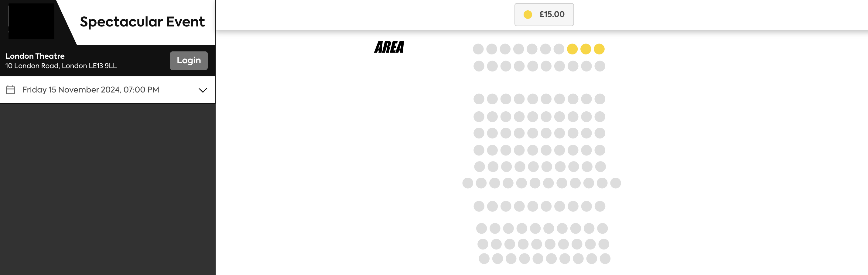Click the black event logo image

(x=31, y=21)
